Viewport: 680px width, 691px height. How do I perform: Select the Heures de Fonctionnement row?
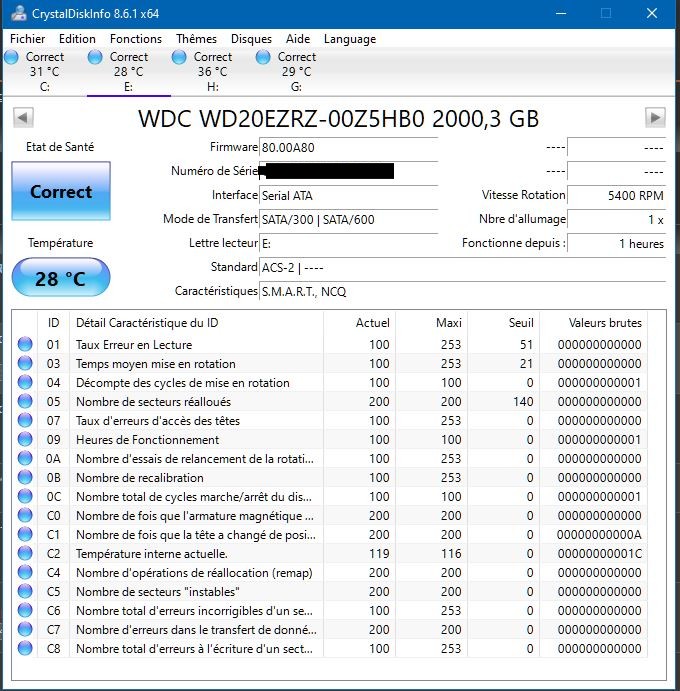pos(331,439)
